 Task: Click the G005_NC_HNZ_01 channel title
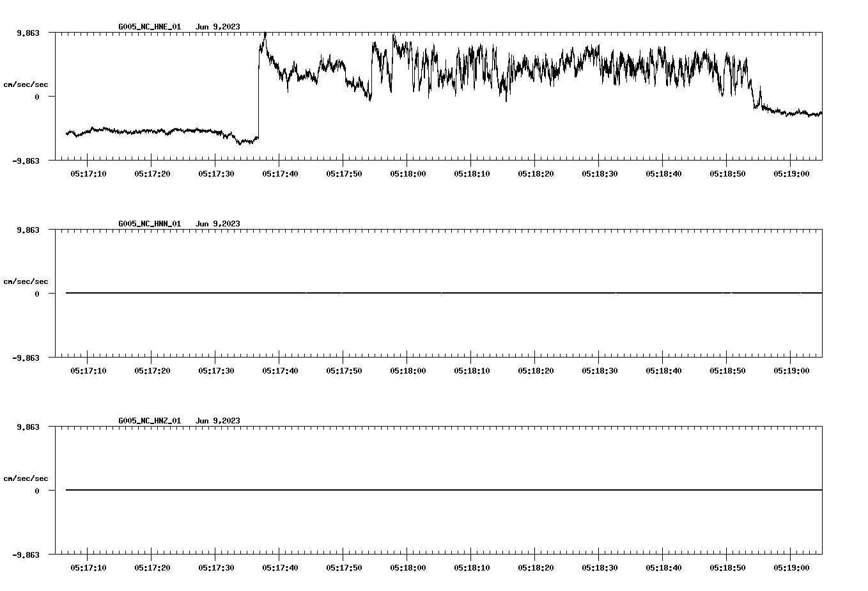pyautogui.click(x=148, y=421)
